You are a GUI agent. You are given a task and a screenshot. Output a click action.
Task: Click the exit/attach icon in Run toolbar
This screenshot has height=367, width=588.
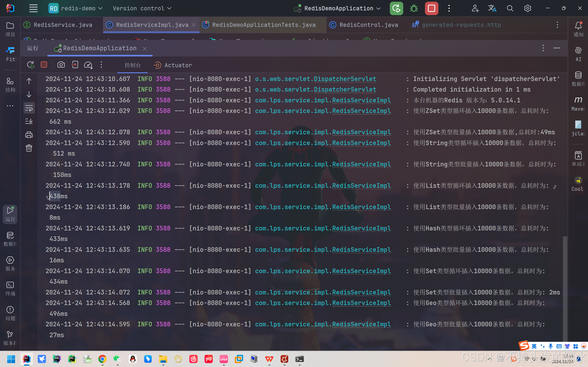pyautogui.click(x=75, y=64)
